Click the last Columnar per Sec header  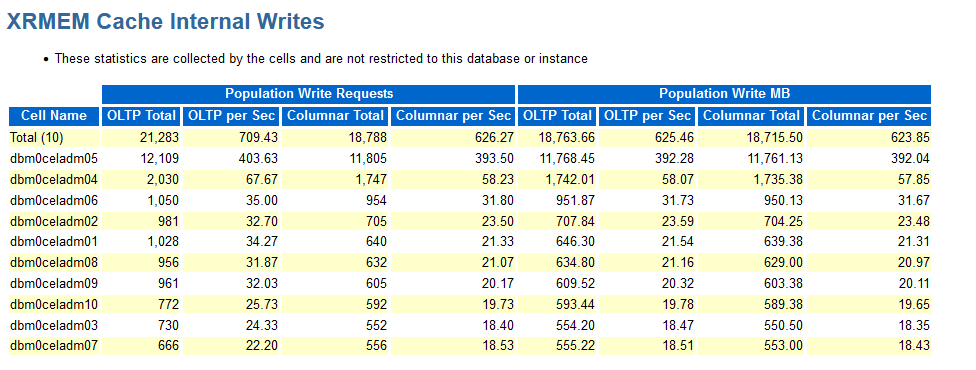point(869,116)
